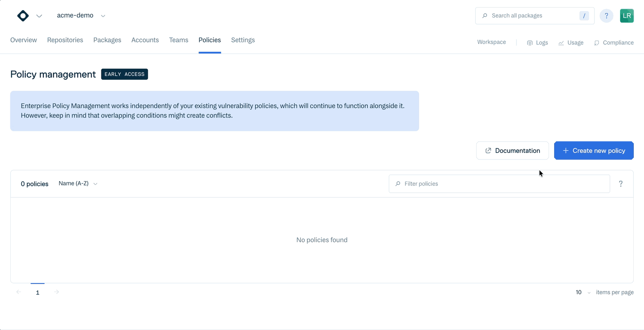Screen dimensions: 644x330
Task: Open the Teams tab
Action: (178, 40)
